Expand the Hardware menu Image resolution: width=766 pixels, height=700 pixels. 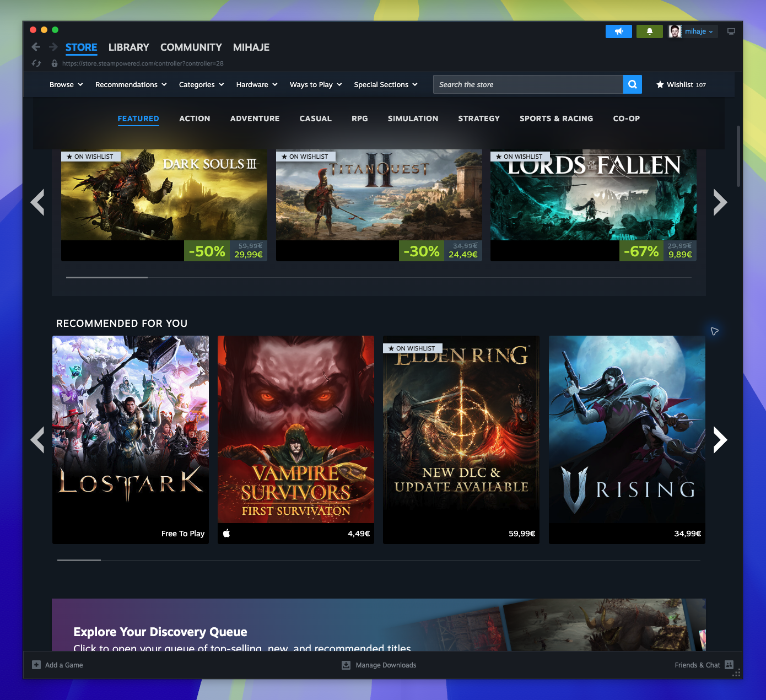257,84
